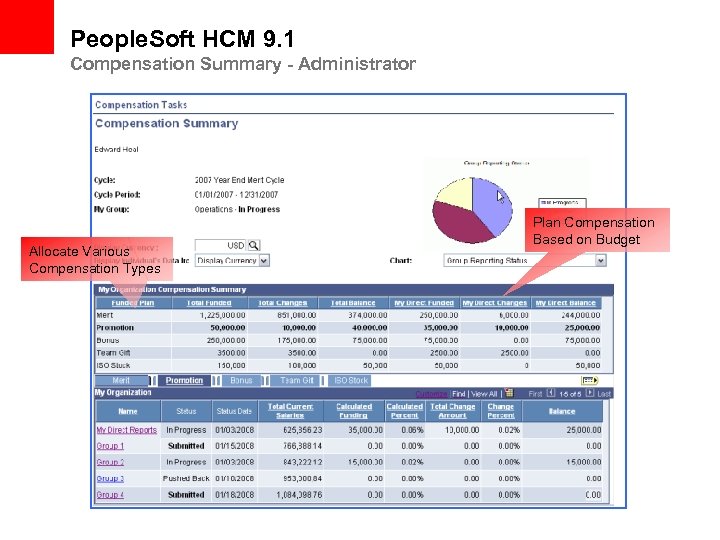Screen dimensions: 720x540
Task: Switch to the Promotion tab
Action: (184, 381)
